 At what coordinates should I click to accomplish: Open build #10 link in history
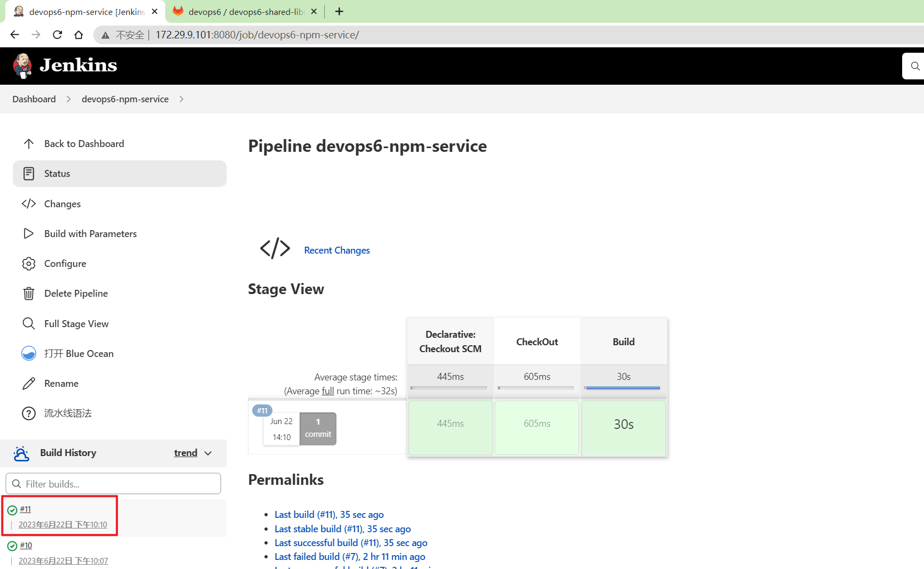click(26, 546)
